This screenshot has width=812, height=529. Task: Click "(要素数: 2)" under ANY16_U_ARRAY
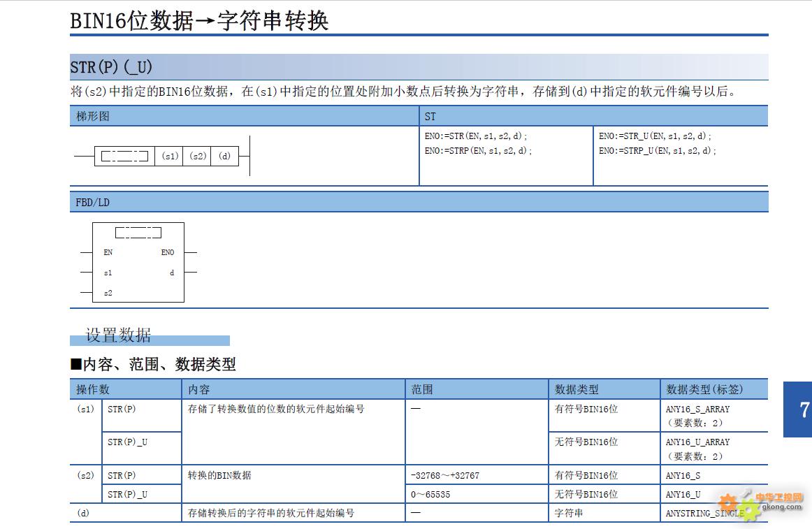[x=695, y=456]
